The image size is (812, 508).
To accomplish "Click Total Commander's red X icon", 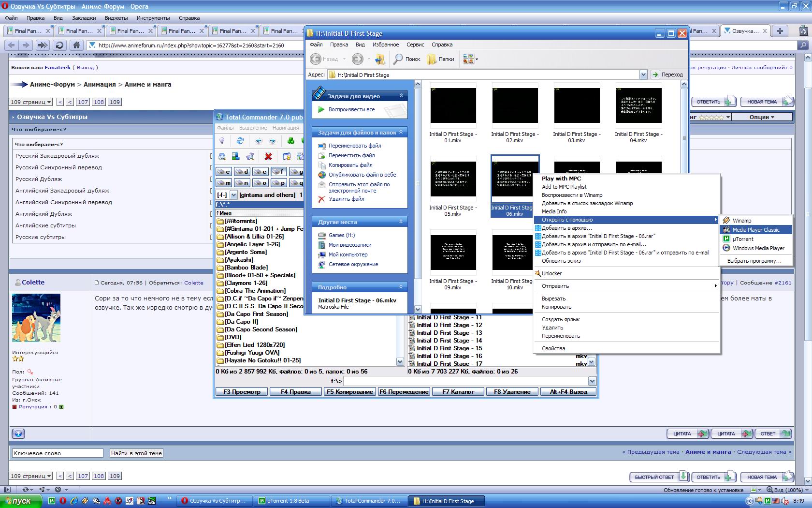I will (x=268, y=156).
